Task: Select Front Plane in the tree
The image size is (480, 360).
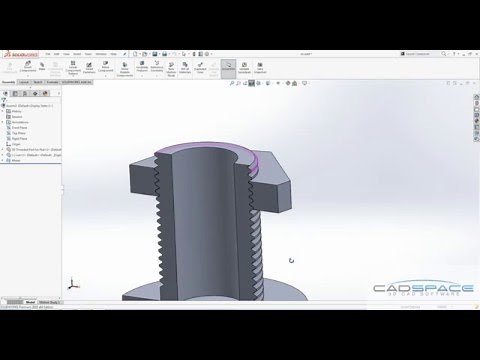Action: (x=17, y=128)
